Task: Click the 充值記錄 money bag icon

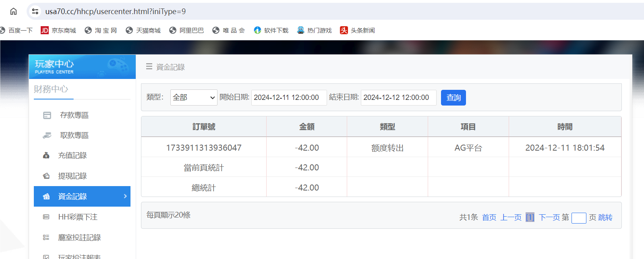Action: point(46,155)
